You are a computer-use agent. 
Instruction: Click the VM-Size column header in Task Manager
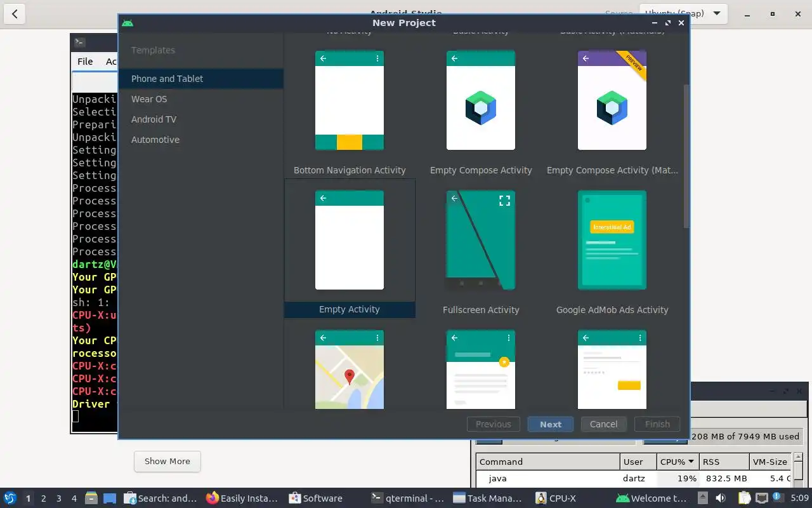coord(770,462)
